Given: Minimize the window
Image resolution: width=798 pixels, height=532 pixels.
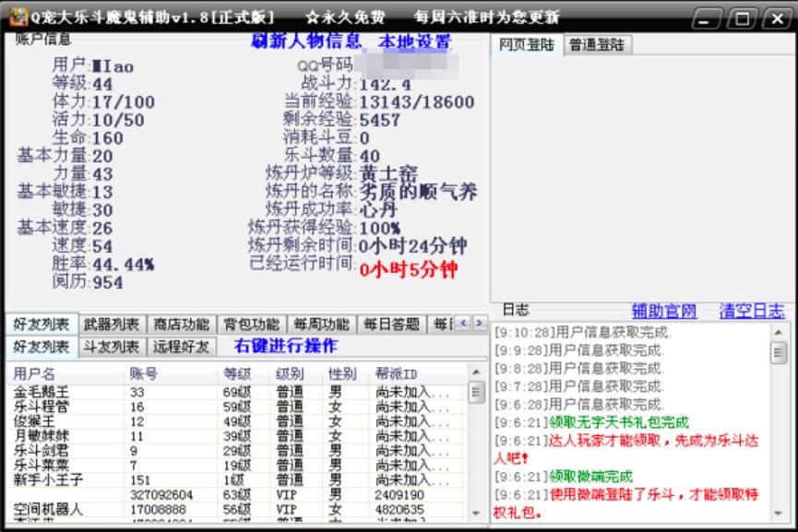Looking at the screenshot, I should (x=705, y=18).
